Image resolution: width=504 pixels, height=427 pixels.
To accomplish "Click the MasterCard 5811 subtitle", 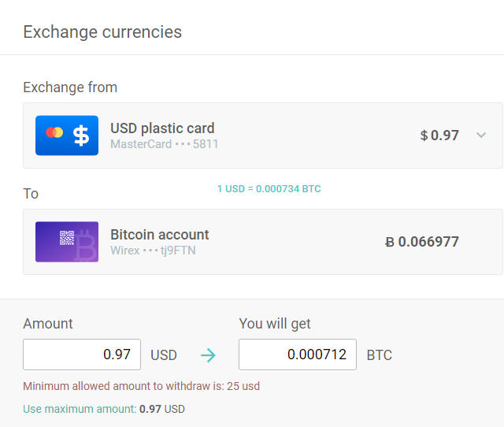I will [x=164, y=144].
